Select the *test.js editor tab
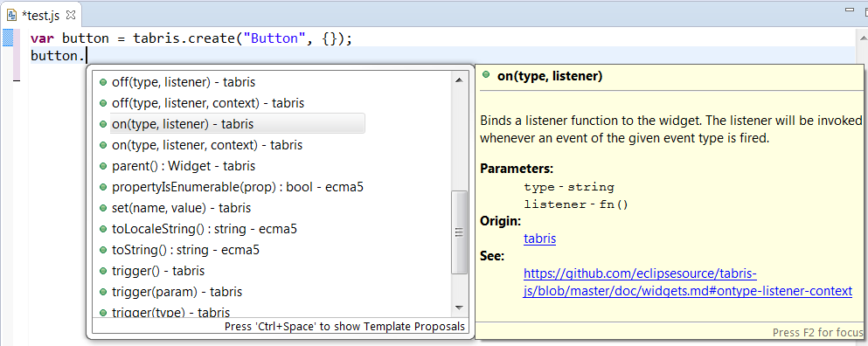This screenshot has width=868, height=346. [x=40, y=15]
